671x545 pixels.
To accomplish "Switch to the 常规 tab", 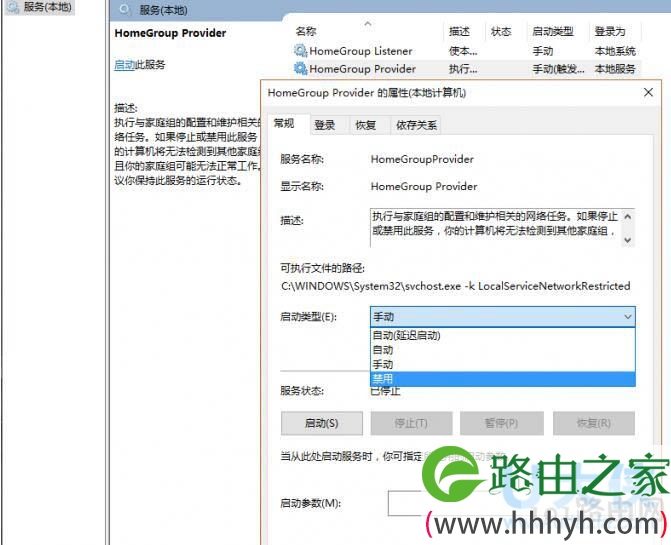I will 284,124.
